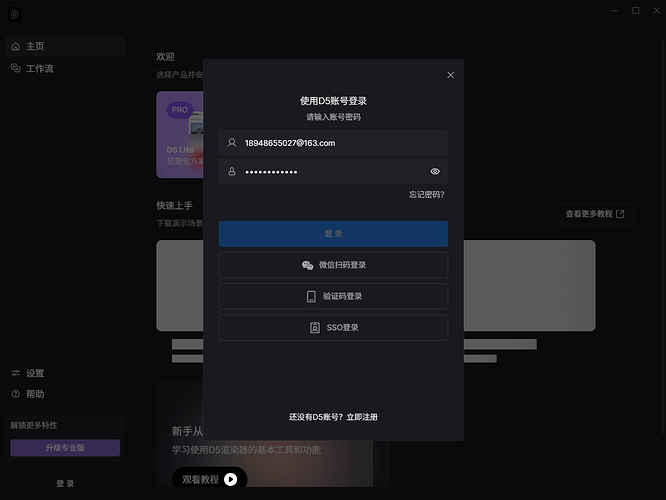Click the password input field
The image size is (666, 500).
tap(333, 172)
